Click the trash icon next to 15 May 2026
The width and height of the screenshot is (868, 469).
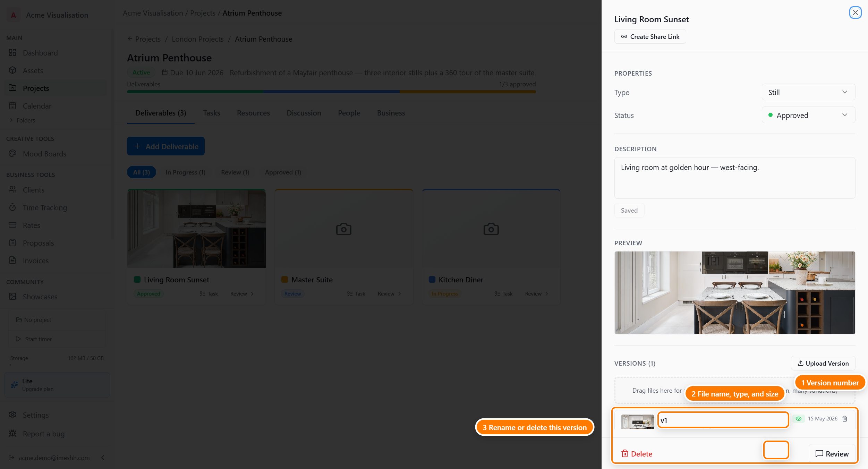point(845,419)
